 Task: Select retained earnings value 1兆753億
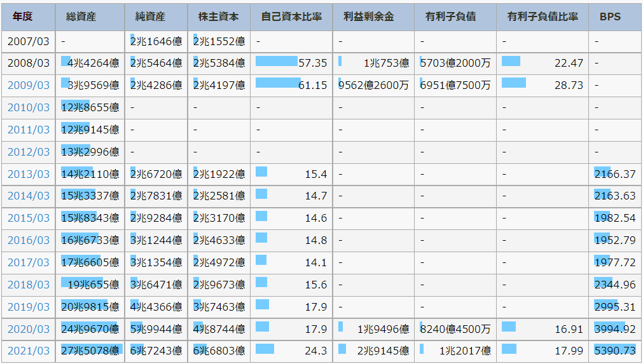tap(386, 63)
